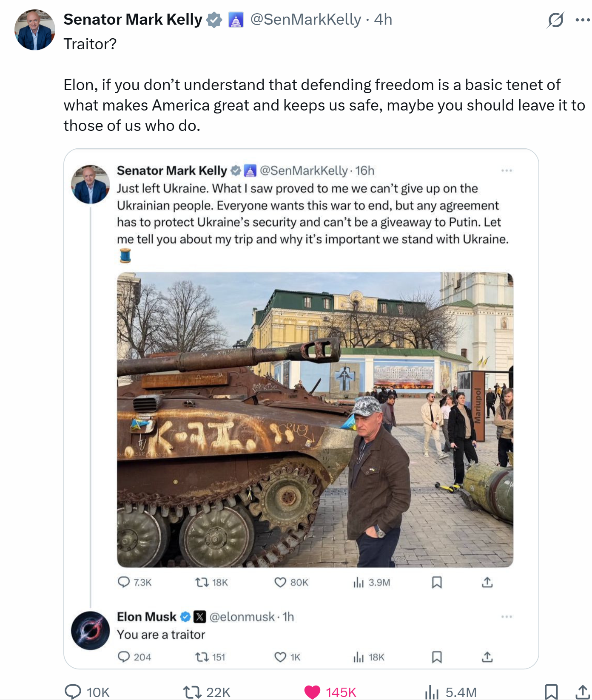Share the main tweet

coord(583,691)
